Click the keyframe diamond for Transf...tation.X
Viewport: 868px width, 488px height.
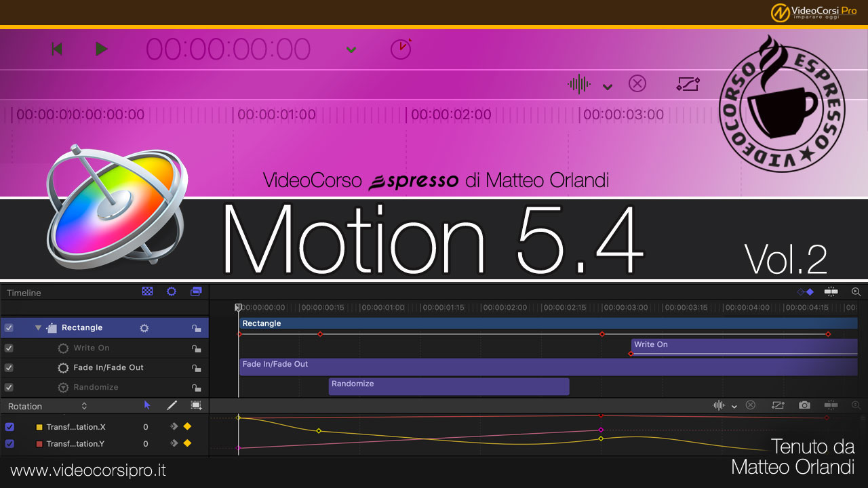click(187, 426)
